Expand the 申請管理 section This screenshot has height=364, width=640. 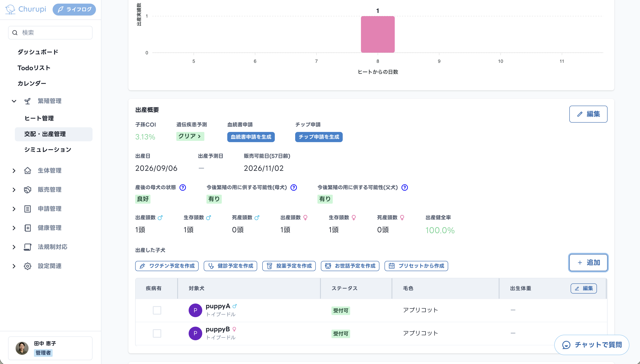click(x=14, y=209)
